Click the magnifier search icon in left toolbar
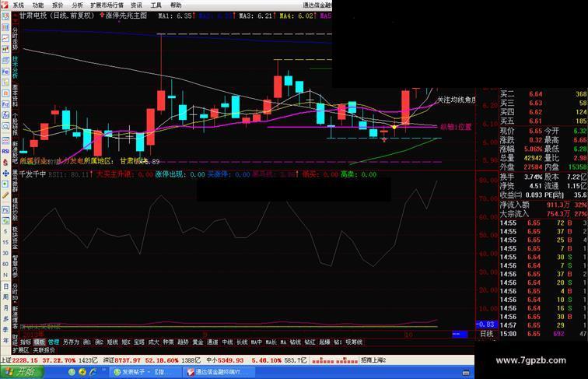Viewport: 588px width, 379px height. (x=5, y=126)
